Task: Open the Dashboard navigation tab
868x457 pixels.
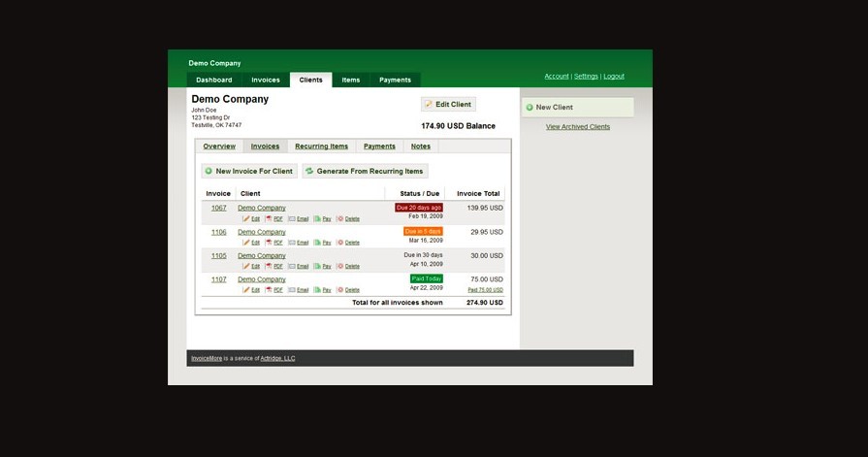Action: [213, 80]
